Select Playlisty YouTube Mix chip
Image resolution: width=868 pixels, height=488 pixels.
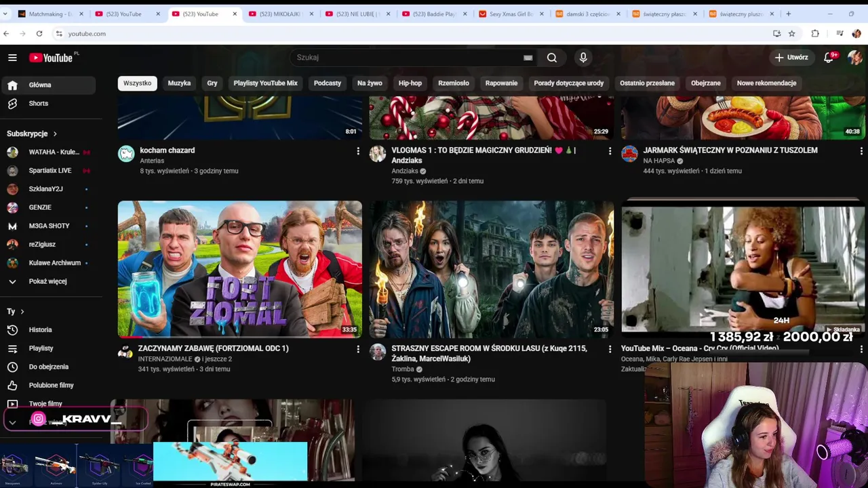point(266,83)
